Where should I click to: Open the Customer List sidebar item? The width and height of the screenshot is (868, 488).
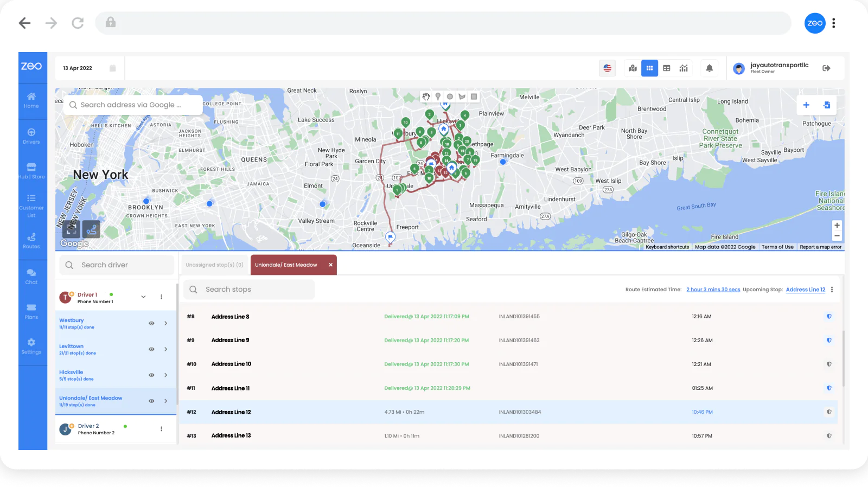(x=31, y=206)
